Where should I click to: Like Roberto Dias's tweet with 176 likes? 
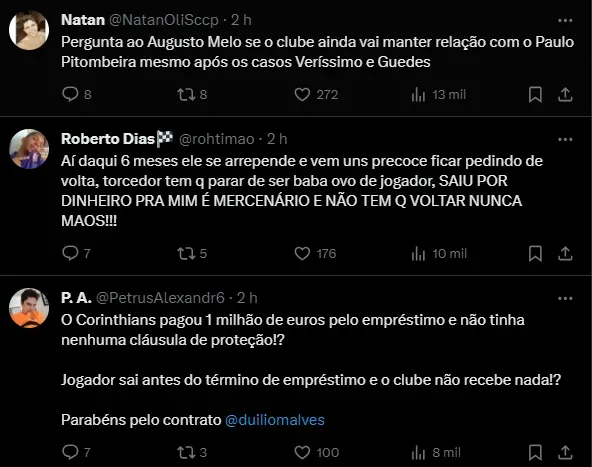[x=302, y=253]
